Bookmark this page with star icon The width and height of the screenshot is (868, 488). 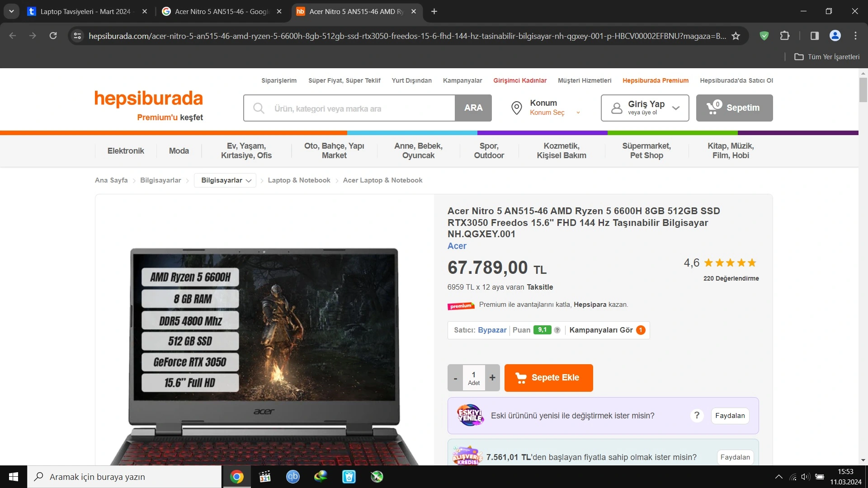[x=736, y=36]
